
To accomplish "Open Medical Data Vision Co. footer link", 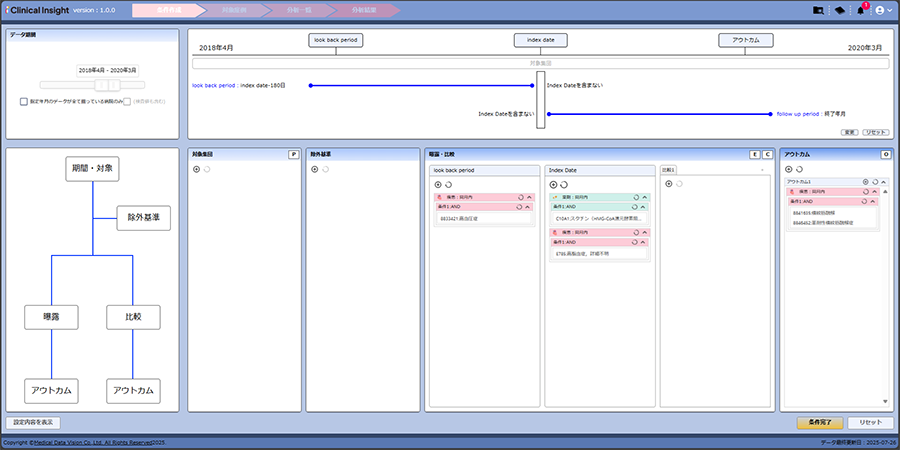I will 92,443.
